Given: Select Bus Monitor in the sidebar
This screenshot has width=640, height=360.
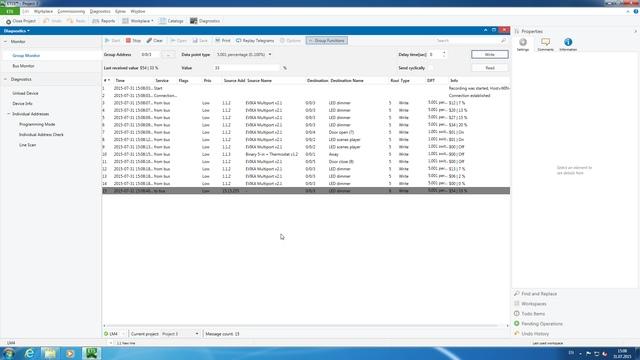Looking at the screenshot, I should pos(23,66).
